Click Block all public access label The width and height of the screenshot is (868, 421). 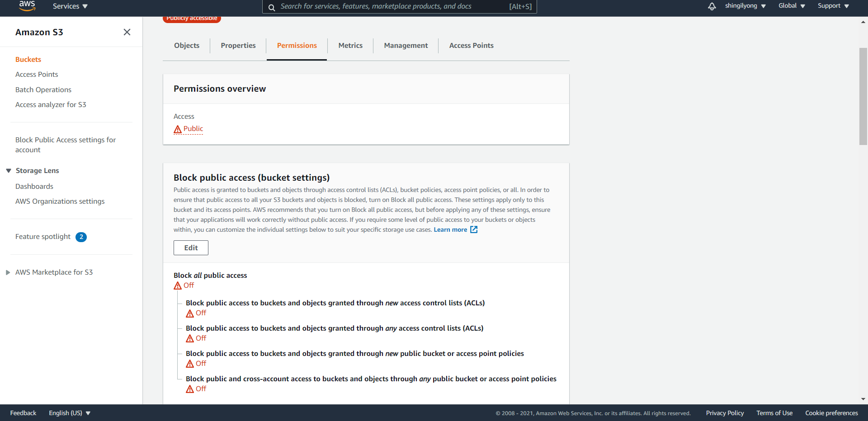(210, 276)
